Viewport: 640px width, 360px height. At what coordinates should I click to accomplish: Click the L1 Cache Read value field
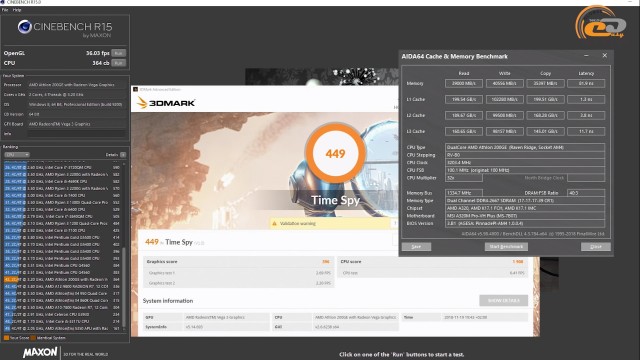[464, 100]
